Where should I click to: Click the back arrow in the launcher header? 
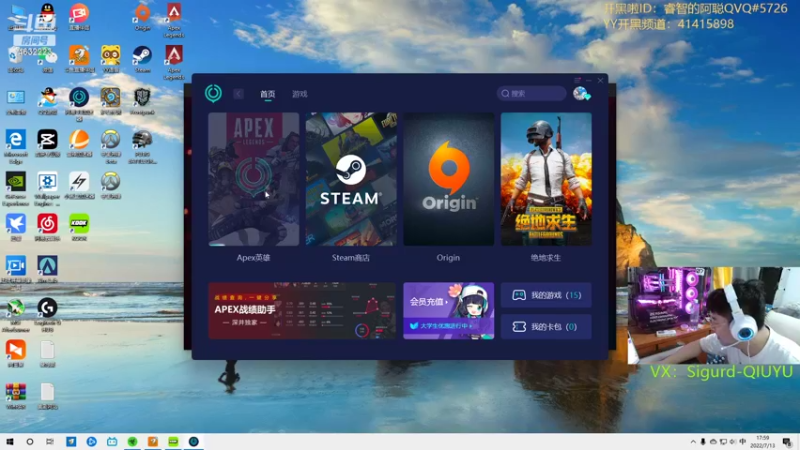point(238,94)
